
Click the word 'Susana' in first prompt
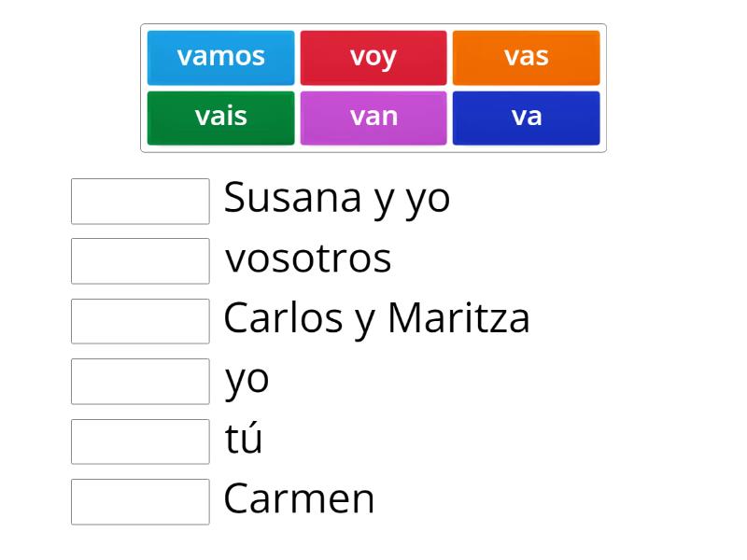point(292,197)
